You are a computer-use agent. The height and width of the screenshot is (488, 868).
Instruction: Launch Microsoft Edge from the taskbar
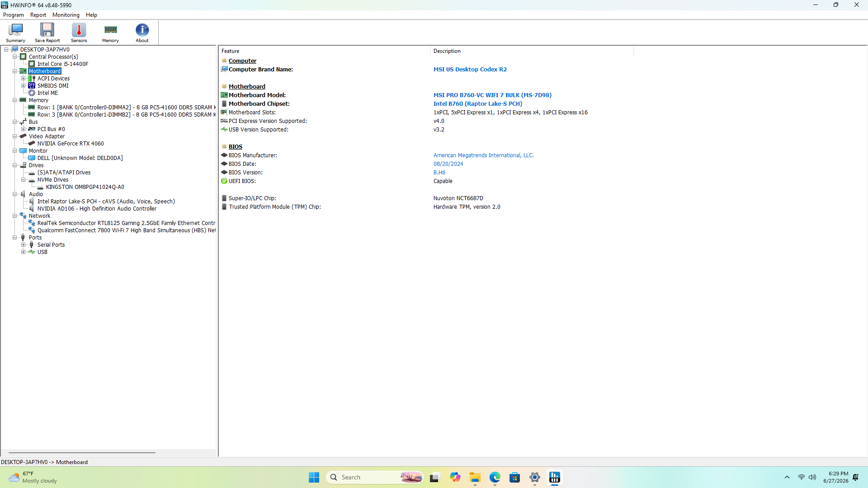pyautogui.click(x=495, y=477)
